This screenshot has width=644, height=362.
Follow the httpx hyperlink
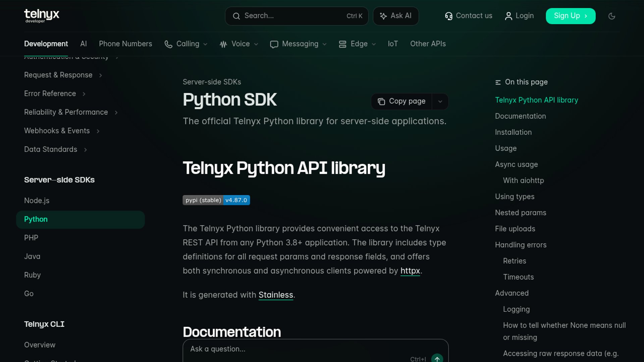click(x=410, y=271)
